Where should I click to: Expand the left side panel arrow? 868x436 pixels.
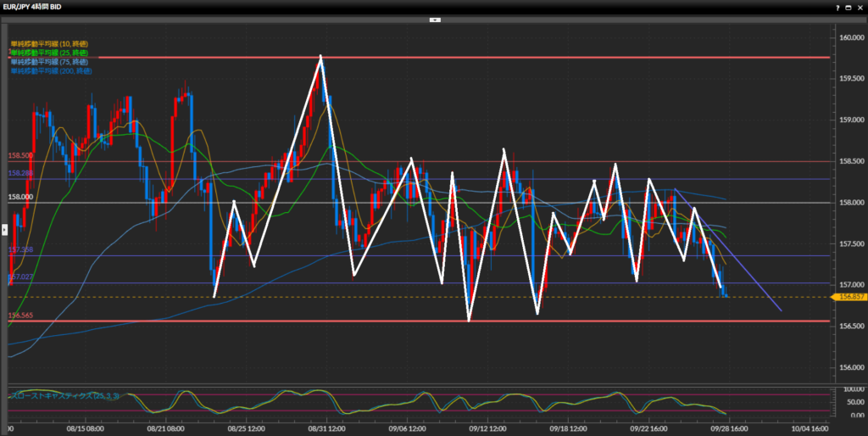(x=3, y=229)
